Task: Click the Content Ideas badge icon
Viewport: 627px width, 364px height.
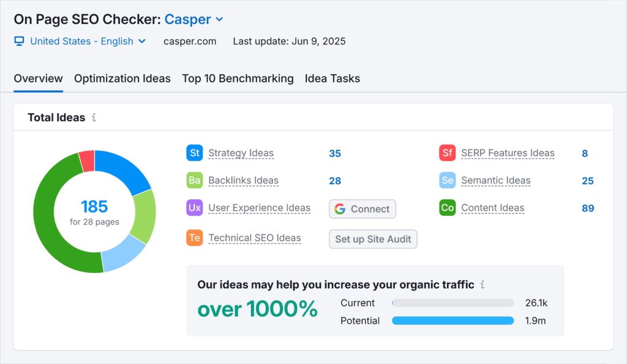Action: pyautogui.click(x=447, y=208)
